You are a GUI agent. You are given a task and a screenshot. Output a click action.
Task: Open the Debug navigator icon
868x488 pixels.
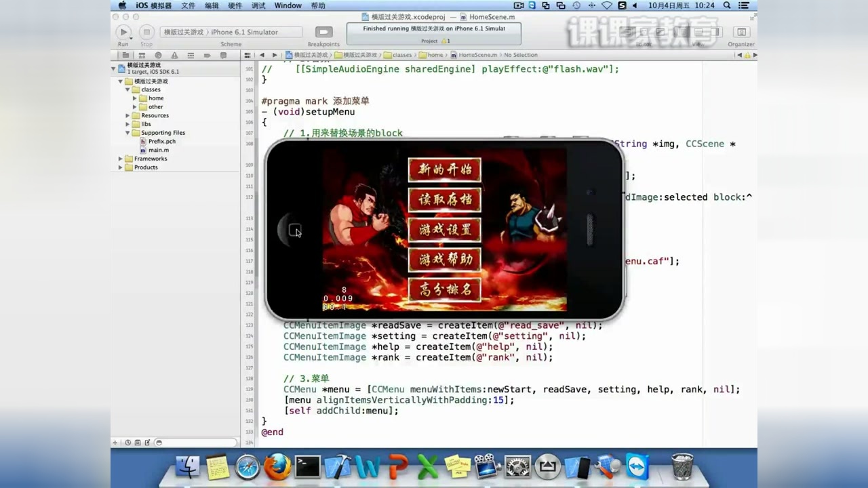click(191, 55)
